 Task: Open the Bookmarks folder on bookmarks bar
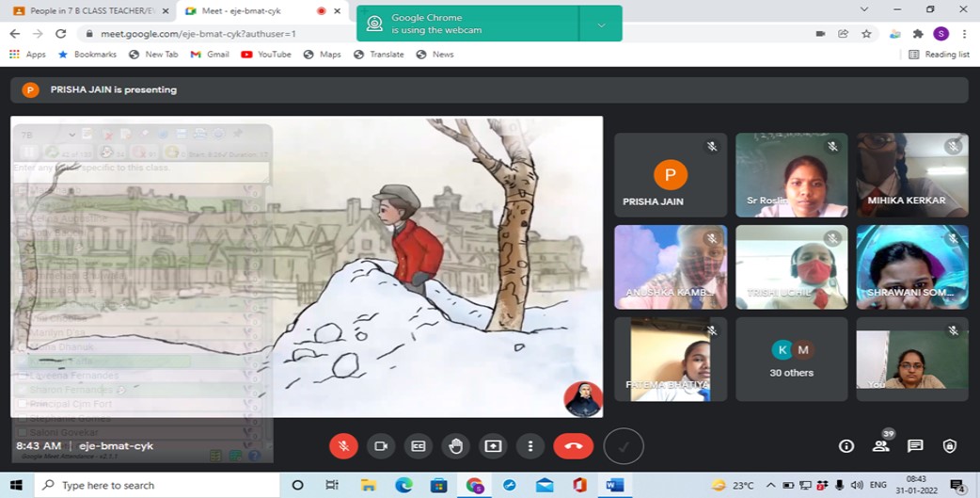pos(87,55)
